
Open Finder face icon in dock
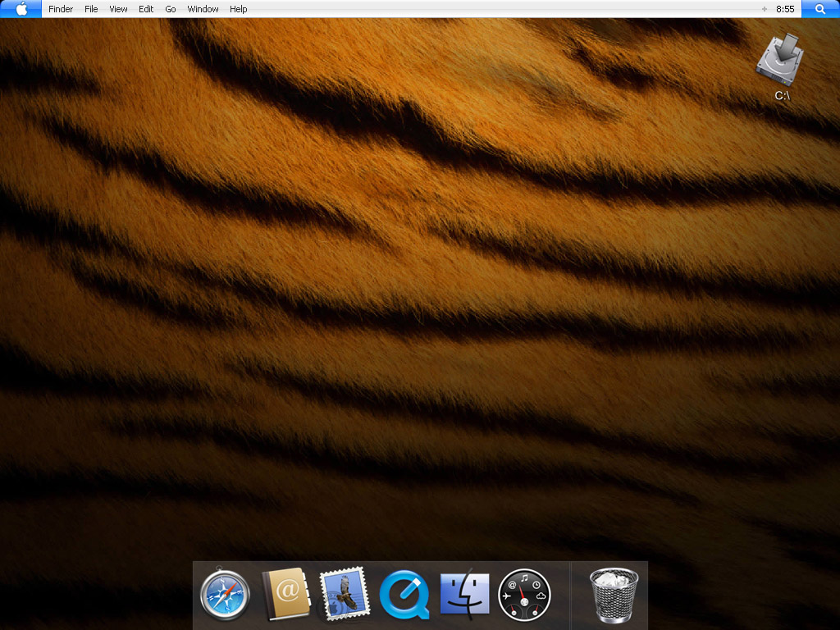464,594
